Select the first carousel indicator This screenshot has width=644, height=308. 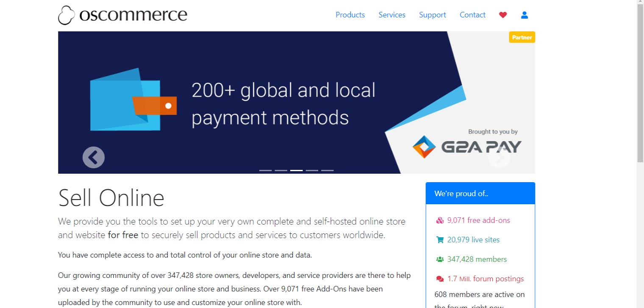click(266, 170)
